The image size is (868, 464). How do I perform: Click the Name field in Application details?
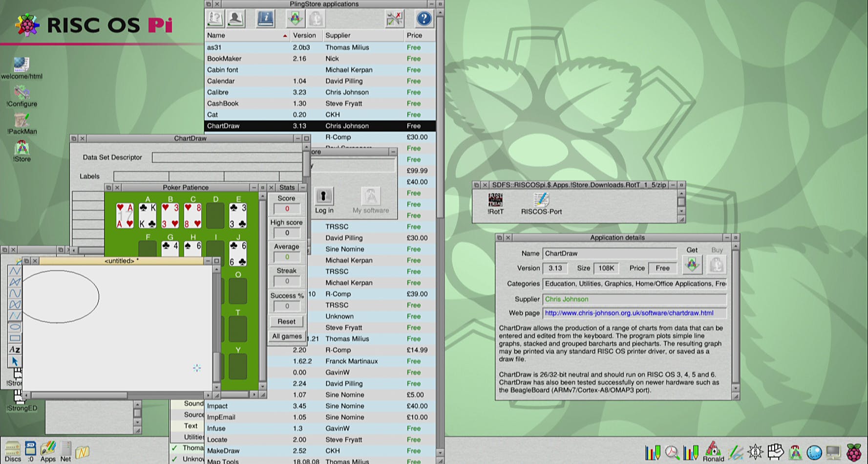point(610,253)
